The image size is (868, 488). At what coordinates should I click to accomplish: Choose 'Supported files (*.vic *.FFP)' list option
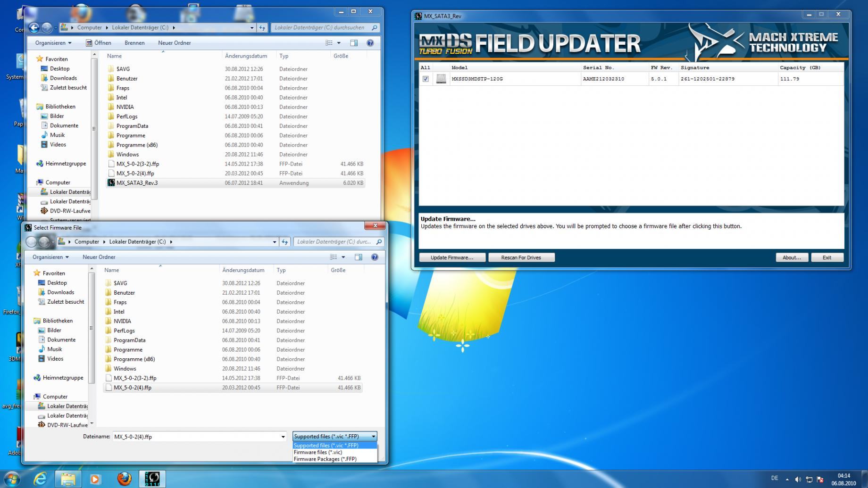335,445
